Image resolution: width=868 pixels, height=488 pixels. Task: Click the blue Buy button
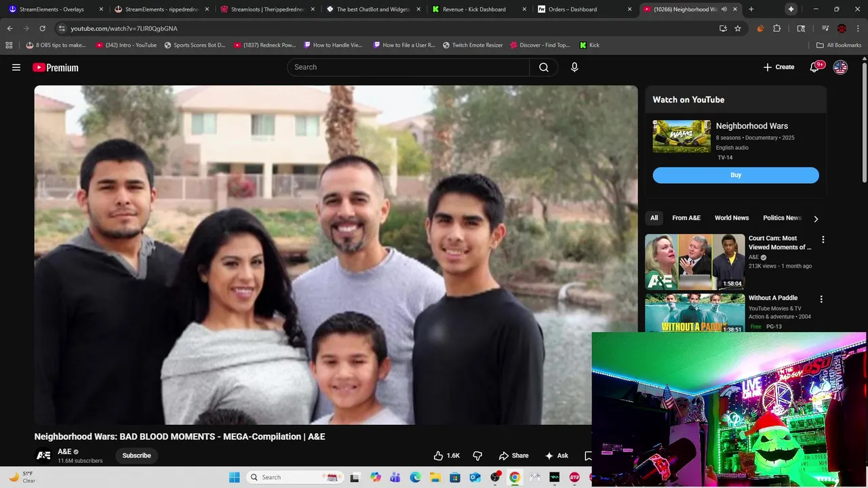[736, 175]
